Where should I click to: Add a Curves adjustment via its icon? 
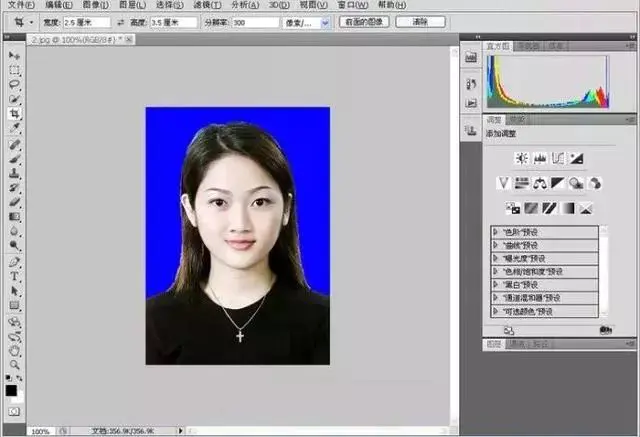(558, 158)
